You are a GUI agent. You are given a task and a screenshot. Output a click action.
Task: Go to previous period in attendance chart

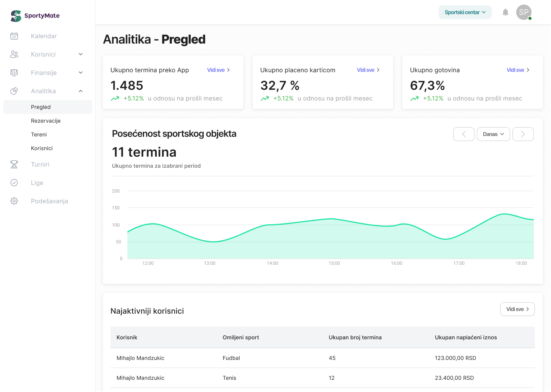pyautogui.click(x=464, y=134)
